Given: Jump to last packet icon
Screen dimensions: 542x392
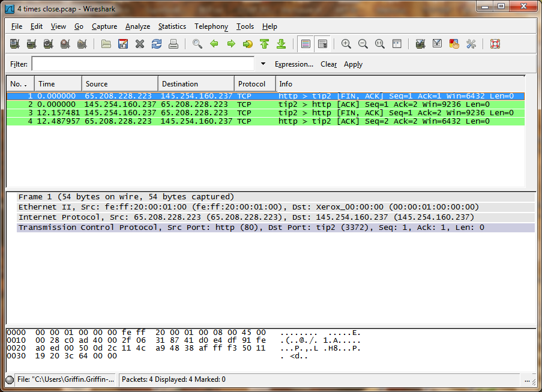Looking at the screenshot, I should [x=282, y=44].
